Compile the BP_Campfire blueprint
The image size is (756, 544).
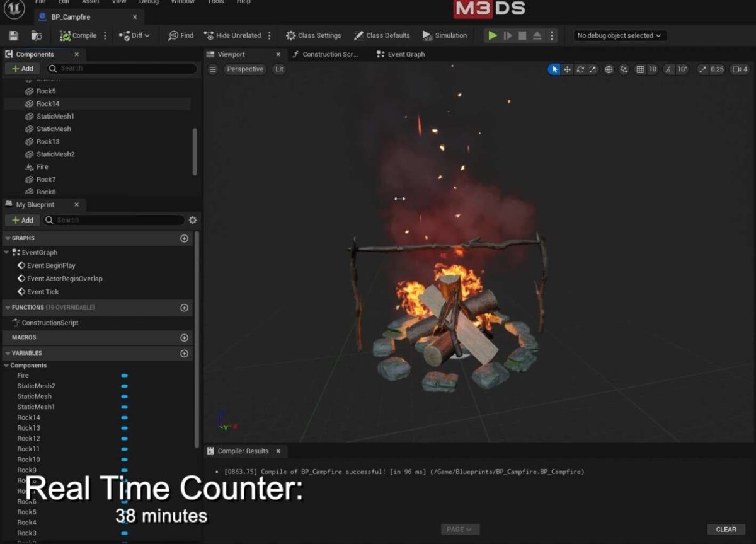tap(79, 35)
